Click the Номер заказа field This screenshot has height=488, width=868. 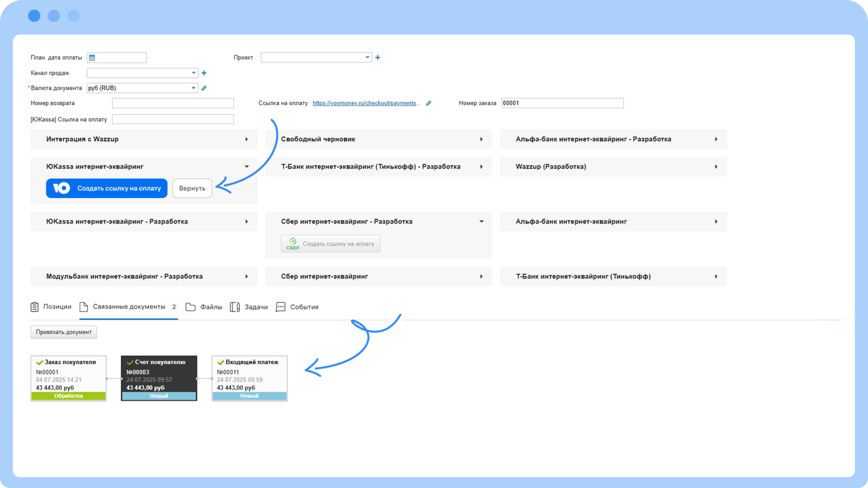click(x=562, y=103)
